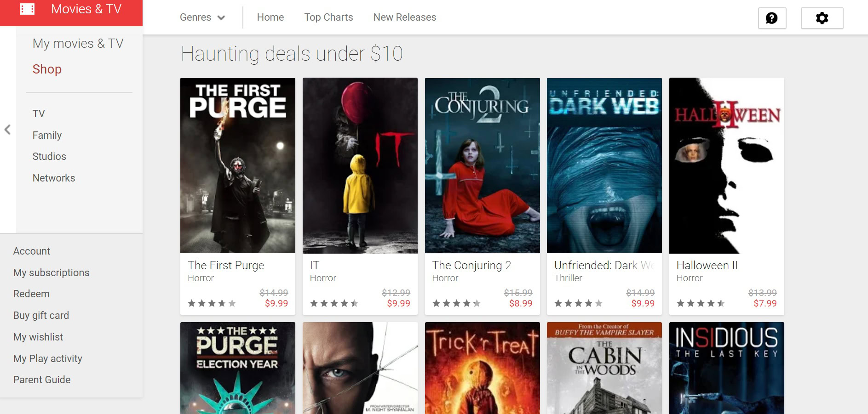The image size is (868, 414).
Task: Click The First Purge title
Action: coord(226,265)
